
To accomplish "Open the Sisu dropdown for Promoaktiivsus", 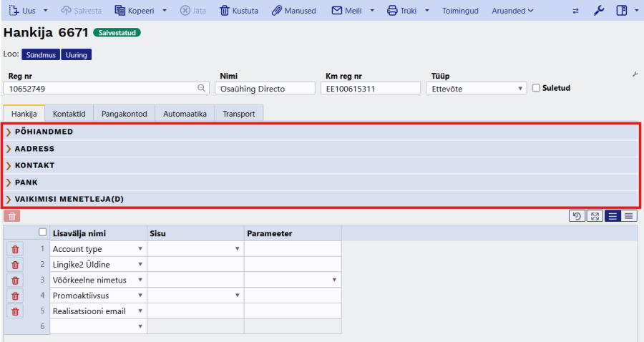I will pos(237,295).
